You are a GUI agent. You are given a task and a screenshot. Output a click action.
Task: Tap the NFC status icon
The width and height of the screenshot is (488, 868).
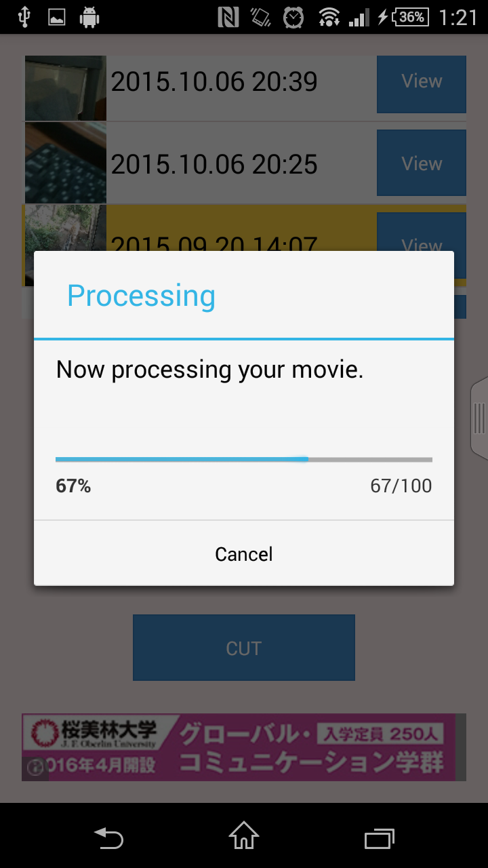(x=228, y=17)
